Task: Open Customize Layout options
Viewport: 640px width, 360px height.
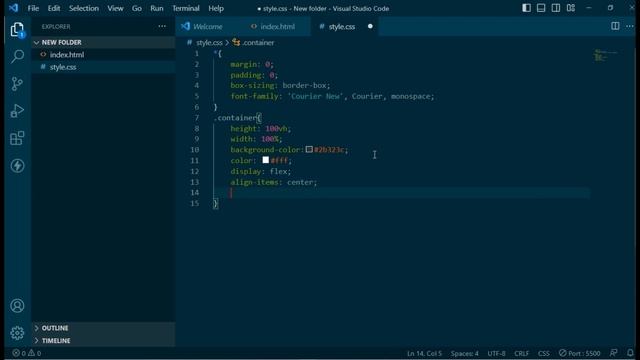Action: coord(571,8)
